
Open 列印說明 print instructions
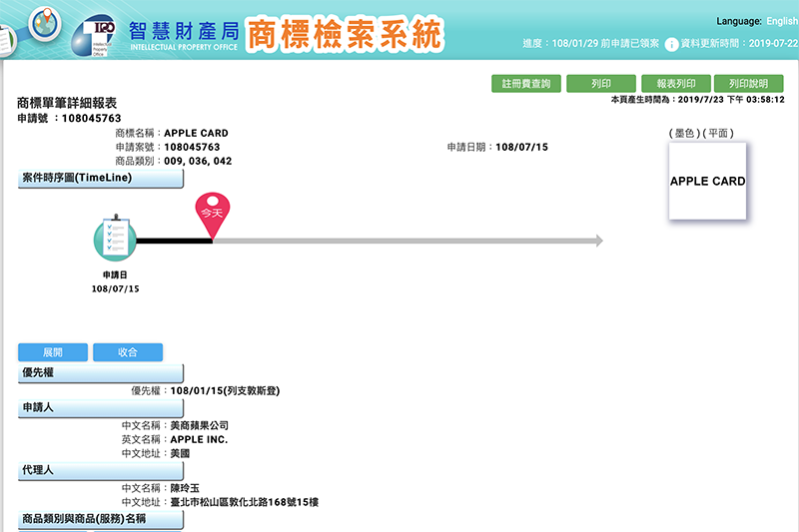click(x=748, y=84)
